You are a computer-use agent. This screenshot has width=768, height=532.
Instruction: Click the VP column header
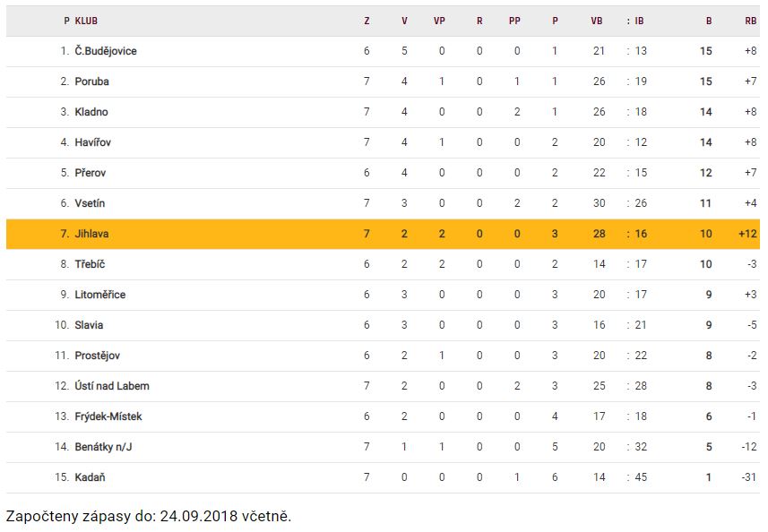(440, 21)
